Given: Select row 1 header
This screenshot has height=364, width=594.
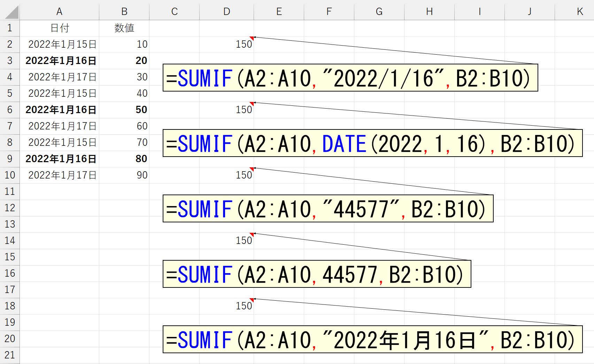Looking at the screenshot, I should click(x=10, y=28).
